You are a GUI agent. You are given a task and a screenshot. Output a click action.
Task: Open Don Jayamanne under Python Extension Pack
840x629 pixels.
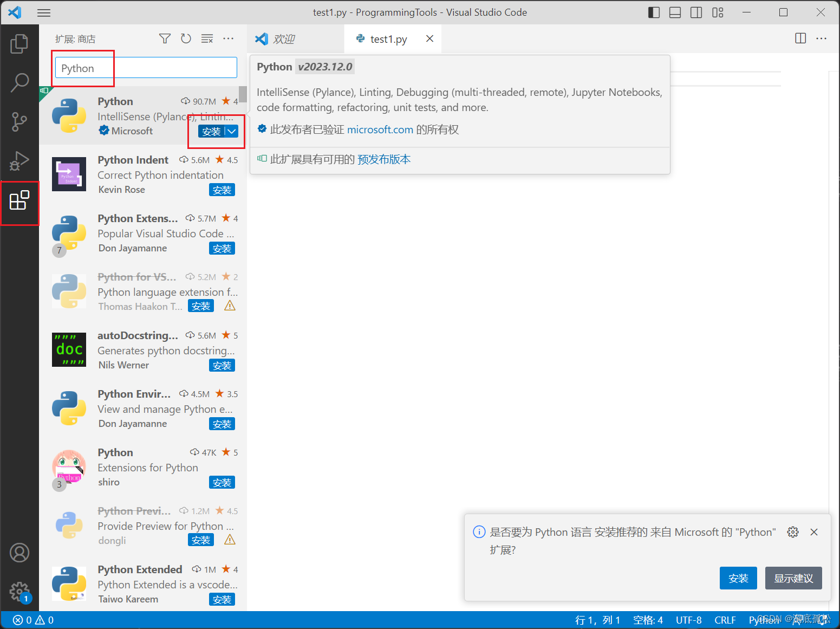(133, 248)
